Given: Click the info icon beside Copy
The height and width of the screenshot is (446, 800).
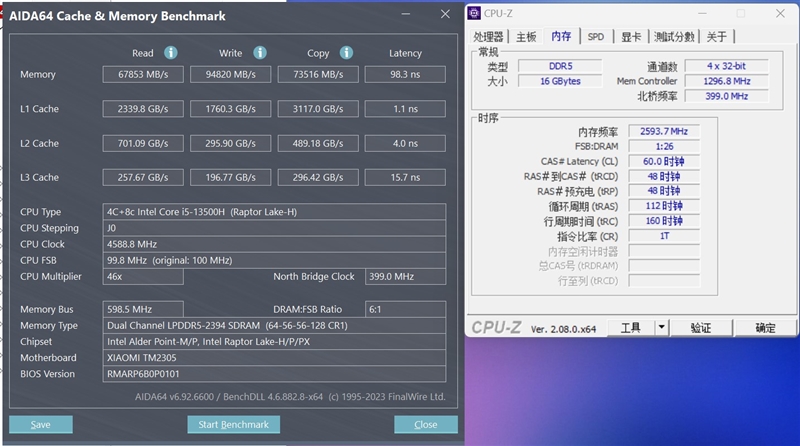Looking at the screenshot, I should coord(346,52).
